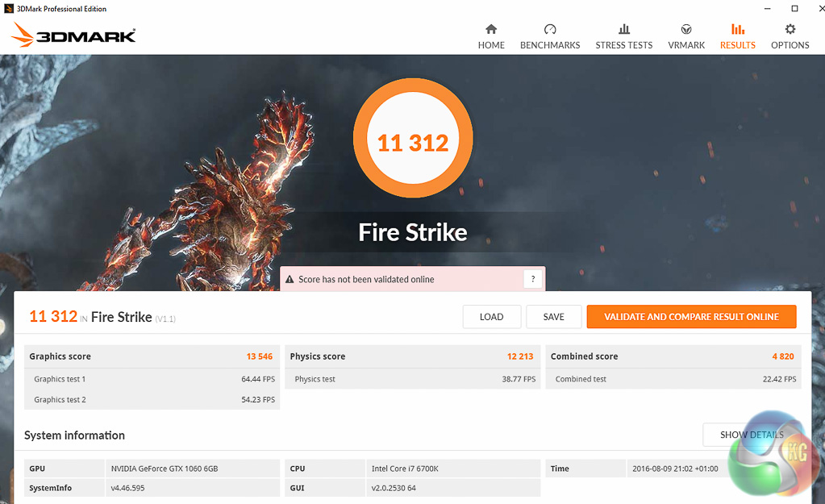Screen dimensions: 825x504
Task: Click the 38.77 FPS value
Action: pyautogui.click(x=519, y=379)
